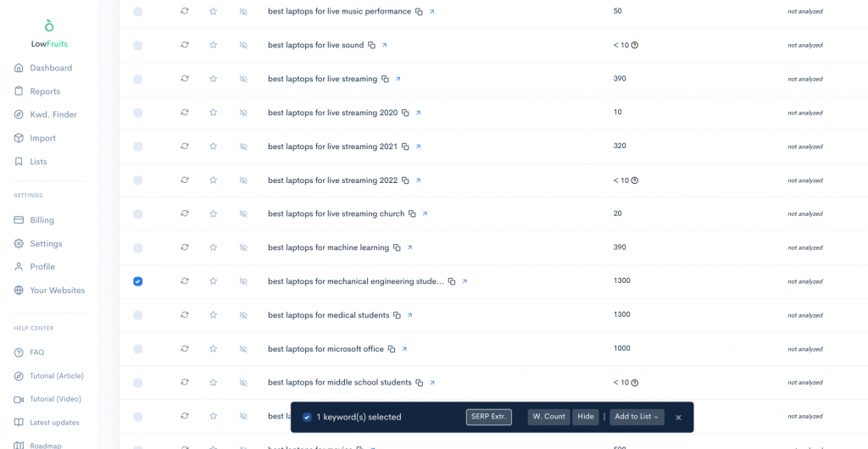The width and height of the screenshot is (868, 449).
Task: Click help icon beside live sound volume
Action: click(634, 46)
